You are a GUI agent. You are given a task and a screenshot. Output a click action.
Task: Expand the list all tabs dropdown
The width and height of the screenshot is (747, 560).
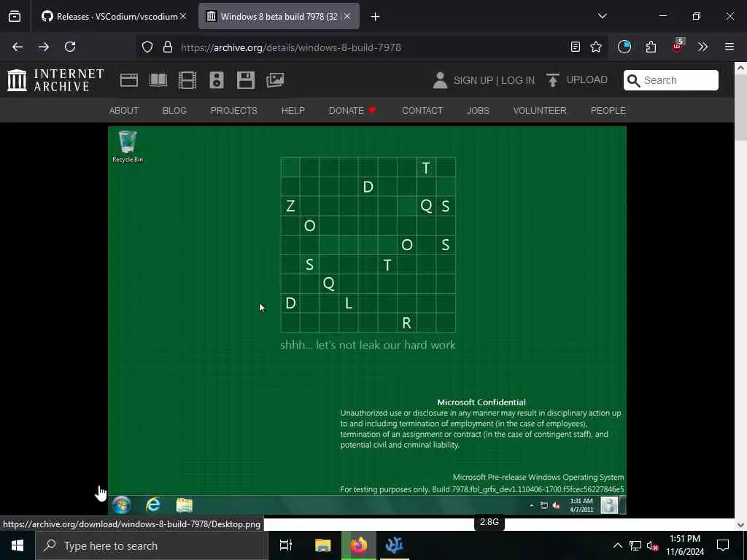point(602,16)
